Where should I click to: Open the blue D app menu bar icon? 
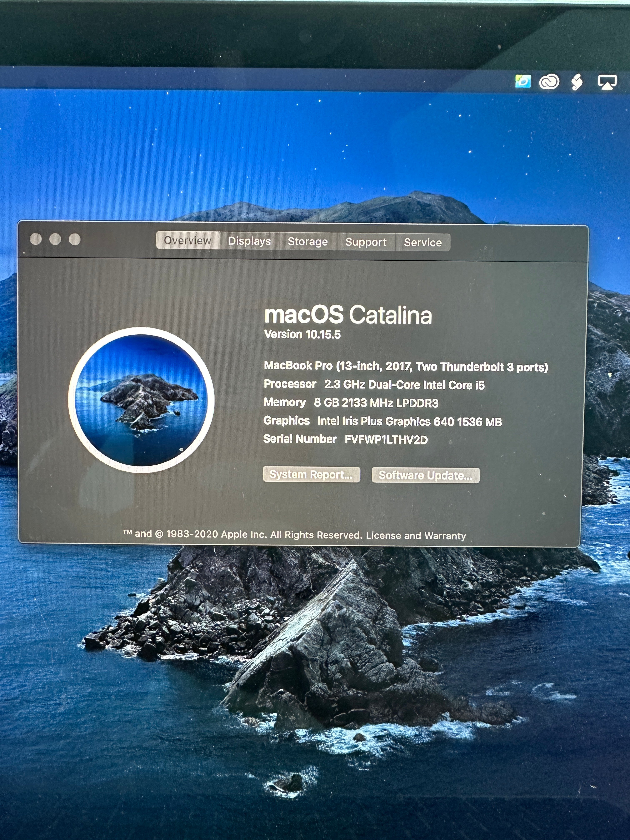point(522,81)
